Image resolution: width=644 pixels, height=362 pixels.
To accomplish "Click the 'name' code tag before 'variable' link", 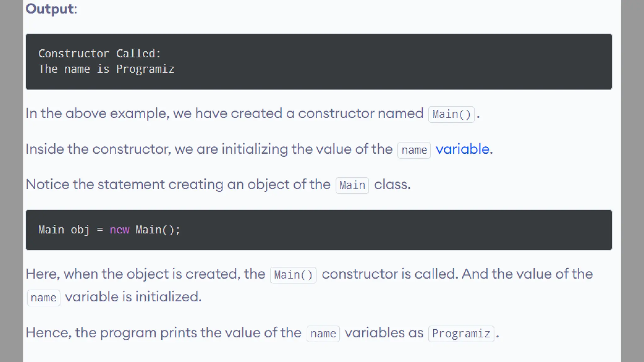I will [x=414, y=150].
